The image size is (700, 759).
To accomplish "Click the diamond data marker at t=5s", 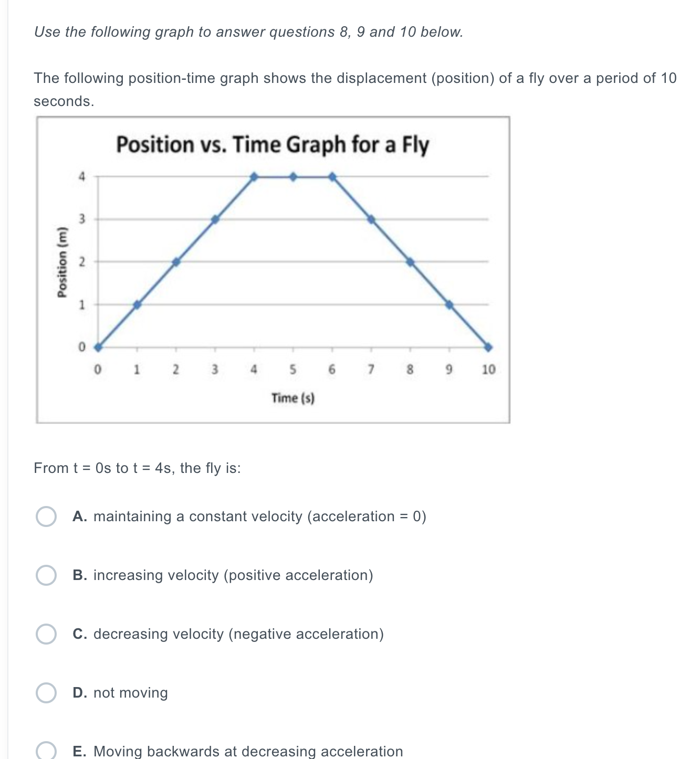I will (294, 176).
